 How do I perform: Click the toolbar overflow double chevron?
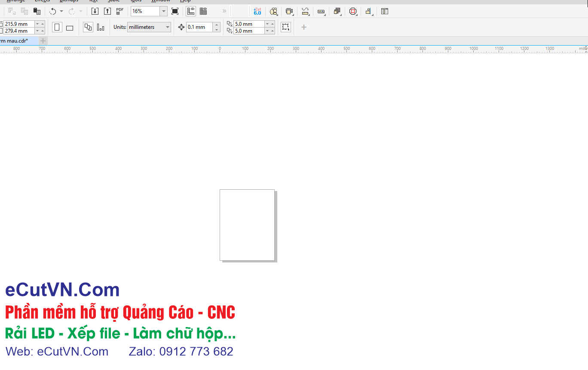pyautogui.click(x=224, y=11)
